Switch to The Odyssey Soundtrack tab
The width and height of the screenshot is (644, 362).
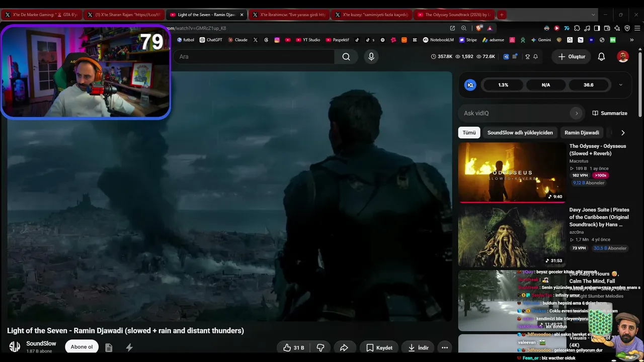coord(453,15)
